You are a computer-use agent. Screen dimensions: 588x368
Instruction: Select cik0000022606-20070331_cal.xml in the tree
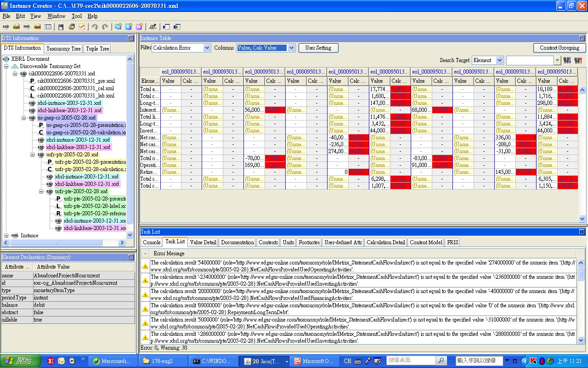pyautogui.click(x=75, y=88)
